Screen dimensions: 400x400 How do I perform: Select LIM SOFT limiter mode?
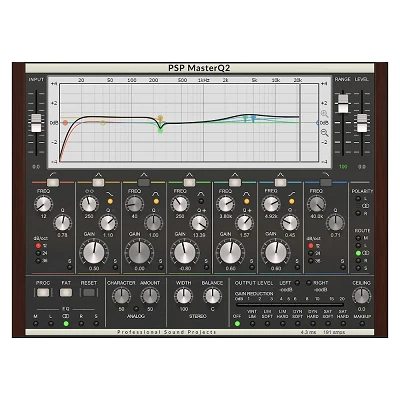point(267,323)
